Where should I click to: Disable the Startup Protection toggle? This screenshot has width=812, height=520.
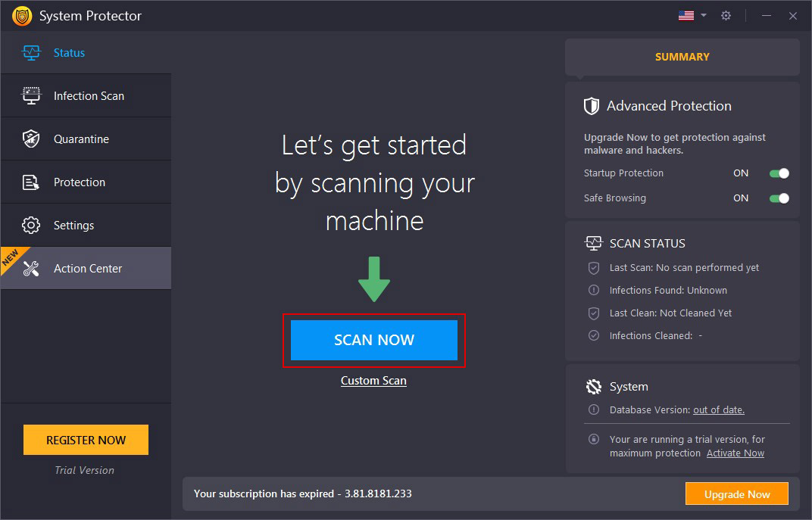[779, 173]
